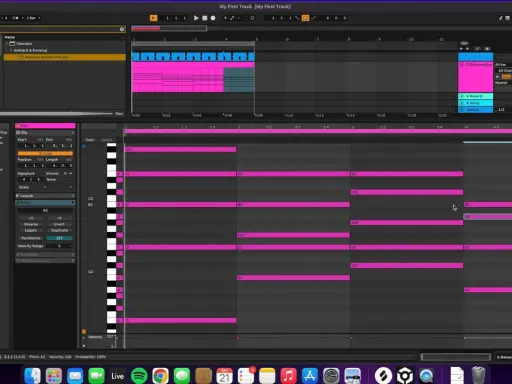The width and height of the screenshot is (512, 384).
Task: Unfold the pink Detuned track header
Action: click(462, 65)
